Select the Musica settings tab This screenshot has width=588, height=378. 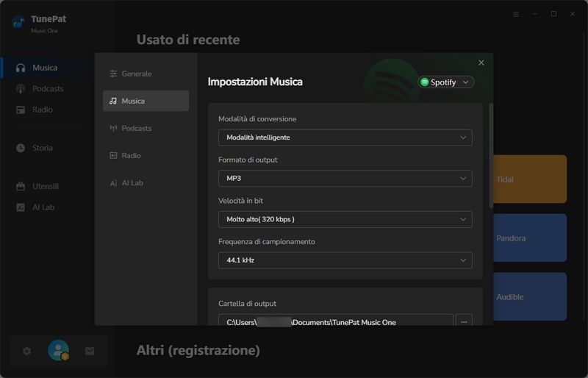point(146,101)
